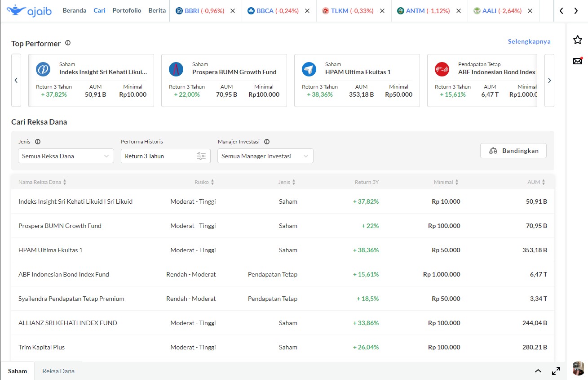Click the Ajaib logo
588x380 pixels.
tap(29, 10)
